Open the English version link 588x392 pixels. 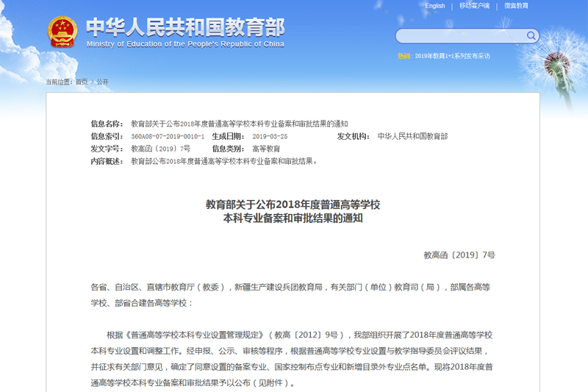tap(434, 6)
